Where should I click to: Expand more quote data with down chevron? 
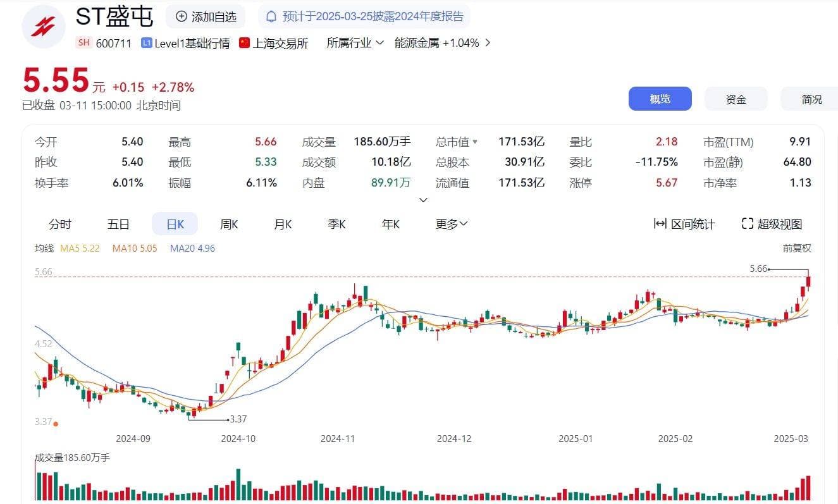click(x=424, y=200)
